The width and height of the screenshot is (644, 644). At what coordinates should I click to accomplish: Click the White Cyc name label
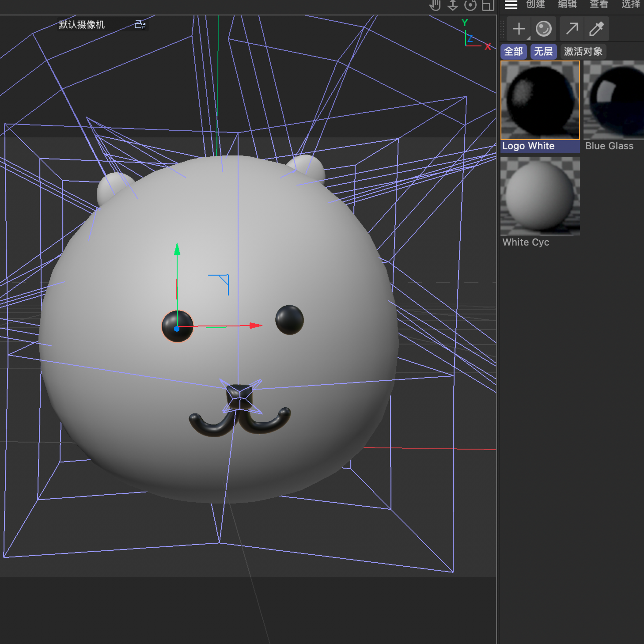[526, 242]
